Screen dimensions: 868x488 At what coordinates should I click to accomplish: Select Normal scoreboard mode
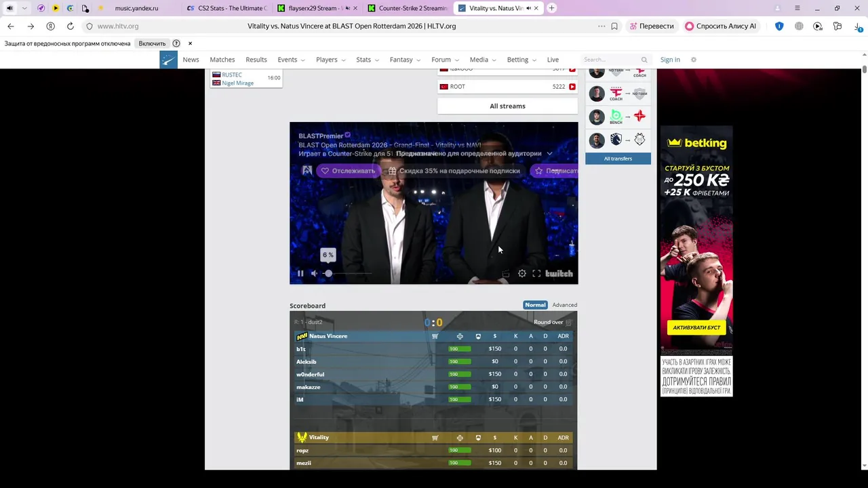[535, 305]
